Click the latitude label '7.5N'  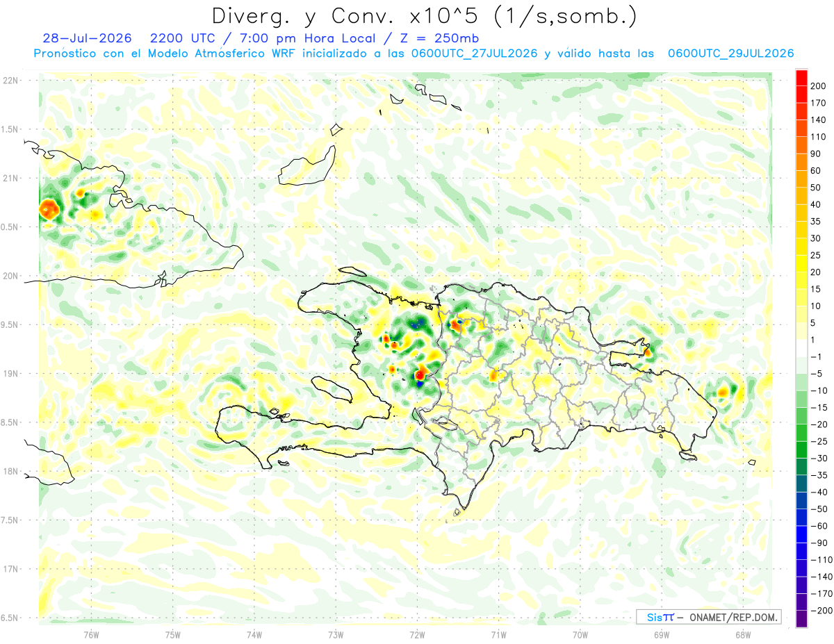click(x=10, y=520)
